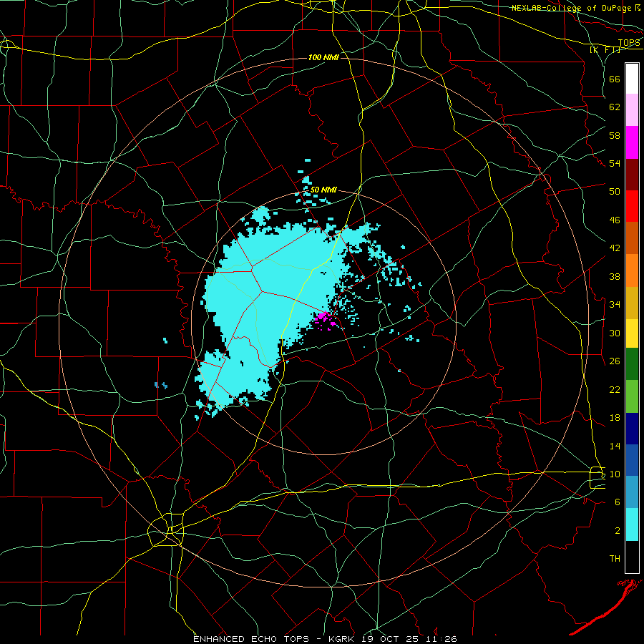
Task: Click the dark orange legend swatch
Action: coord(632,238)
